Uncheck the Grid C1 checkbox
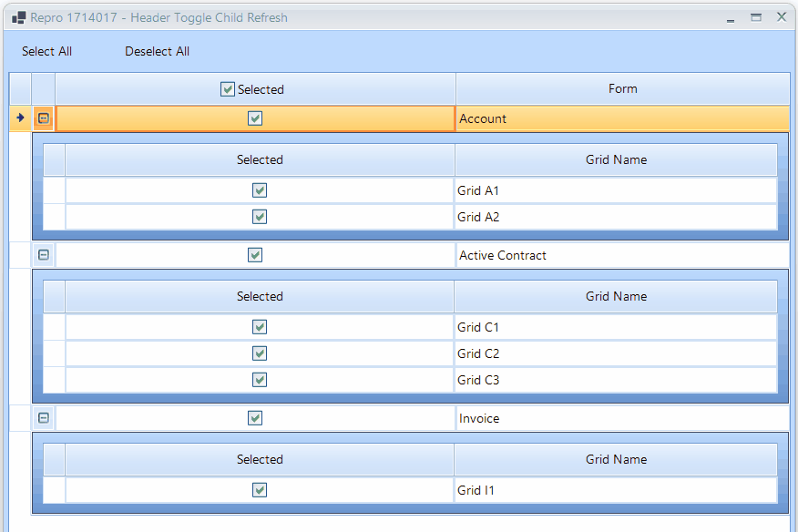The height and width of the screenshot is (532, 798). pos(260,327)
